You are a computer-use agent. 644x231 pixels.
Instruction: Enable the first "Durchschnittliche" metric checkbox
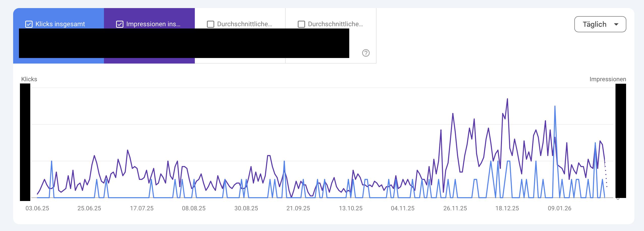(210, 24)
